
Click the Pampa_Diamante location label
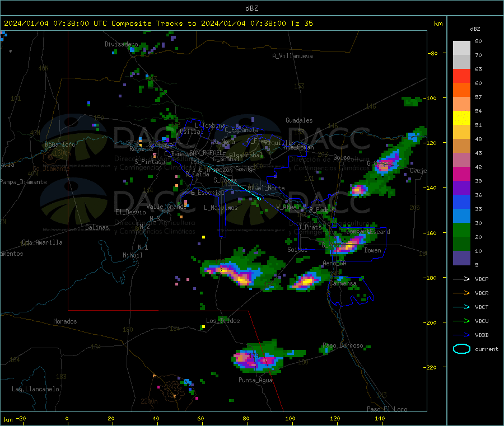(x=24, y=182)
